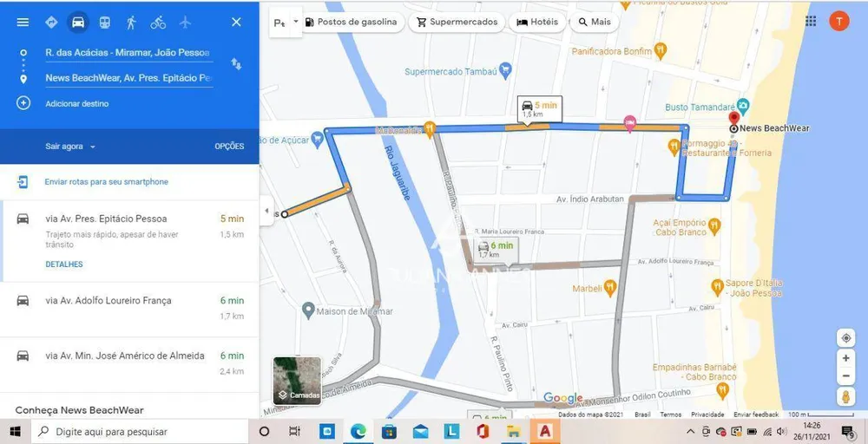The image size is (868, 444).
Task: Zoom in on the map
Action: click(845, 358)
